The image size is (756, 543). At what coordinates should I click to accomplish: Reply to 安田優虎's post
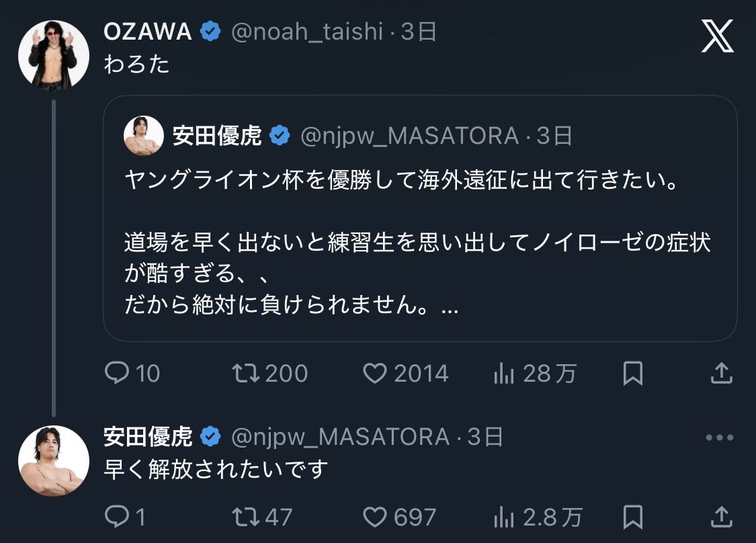point(117,516)
